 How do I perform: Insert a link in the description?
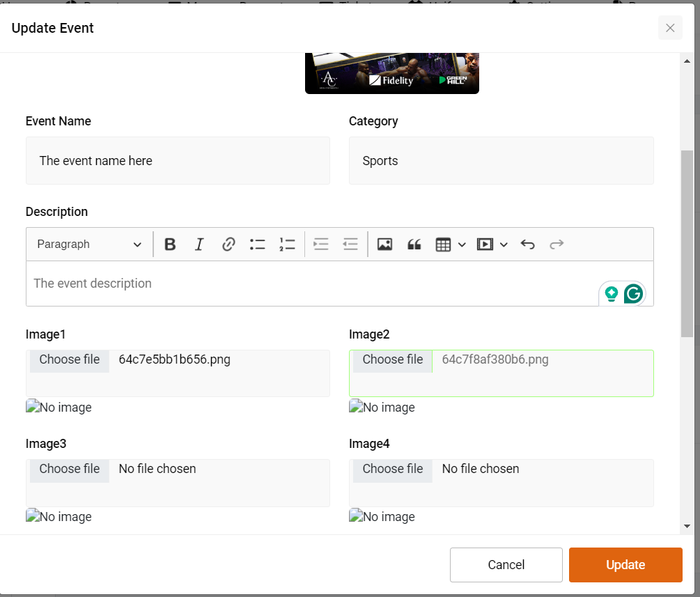(x=228, y=245)
